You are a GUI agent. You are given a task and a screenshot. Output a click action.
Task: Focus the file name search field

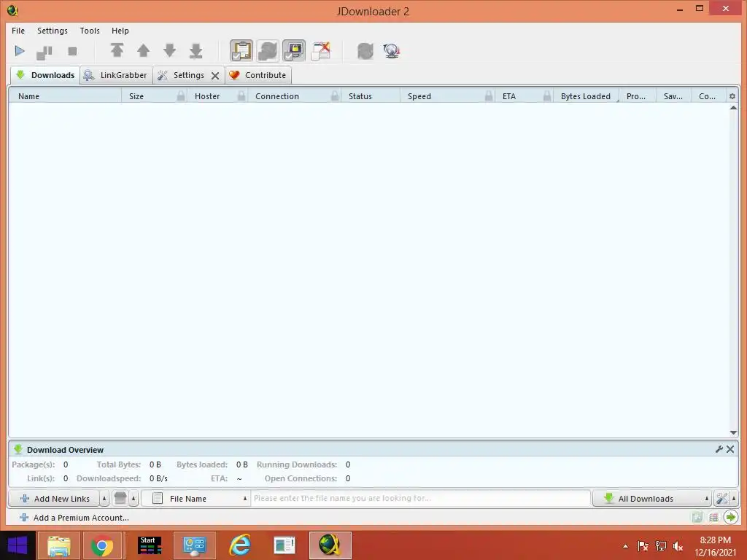pyautogui.click(x=421, y=499)
